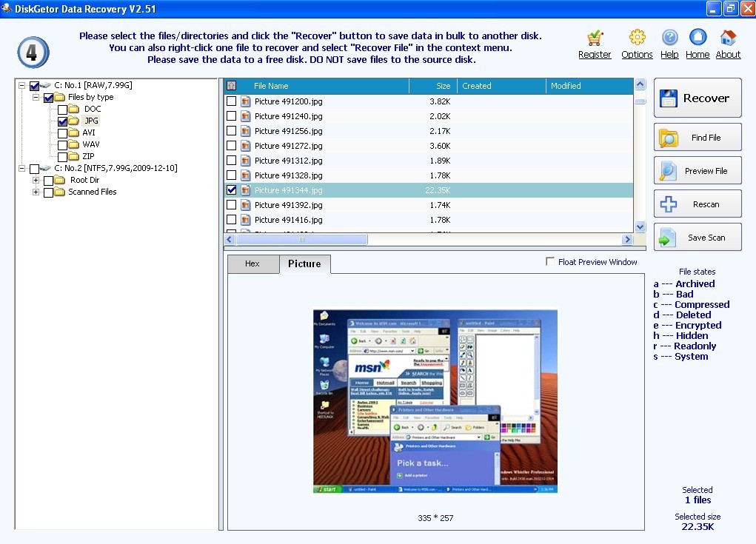
Task: Start the Recover operation
Action: click(697, 97)
